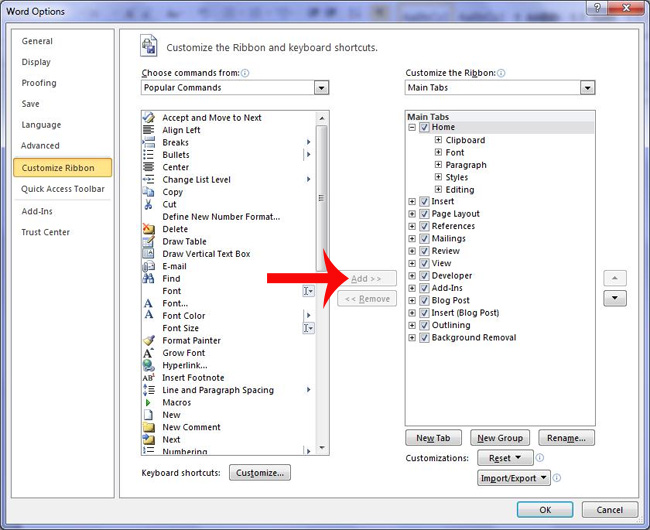The height and width of the screenshot is (530, 650).
Task: Click the info icon beside Choose commands from
Action: coord(245,73)
